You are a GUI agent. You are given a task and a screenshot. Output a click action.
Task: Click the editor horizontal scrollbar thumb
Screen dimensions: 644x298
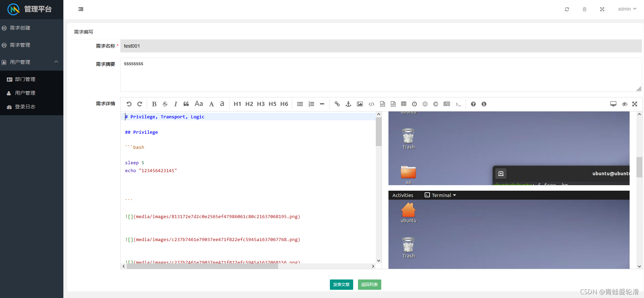[202, 266]
